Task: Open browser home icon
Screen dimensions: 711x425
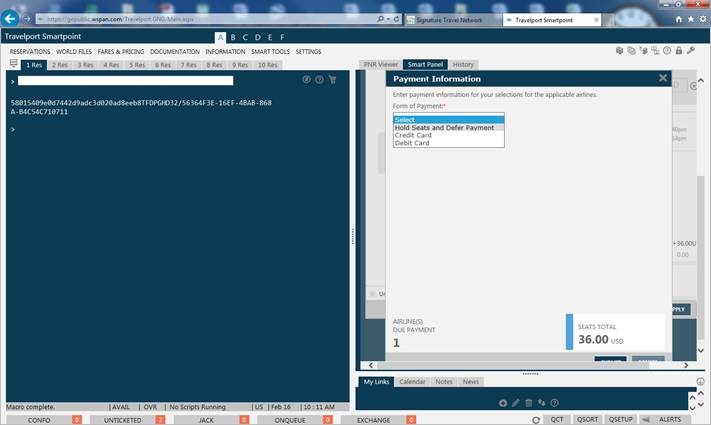Action: [x=678, y=19]
